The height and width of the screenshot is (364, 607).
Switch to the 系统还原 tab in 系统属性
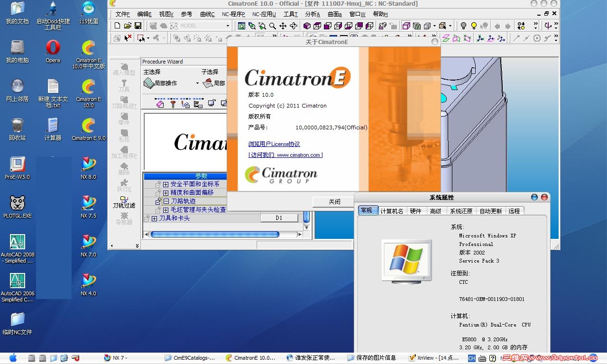(x=461, y=211)
